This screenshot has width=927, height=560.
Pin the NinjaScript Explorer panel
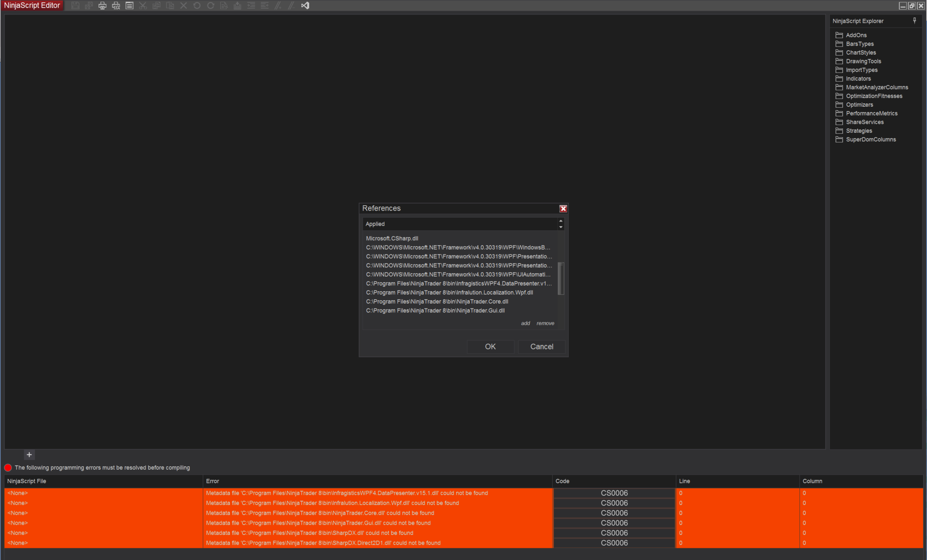point(914,21)
